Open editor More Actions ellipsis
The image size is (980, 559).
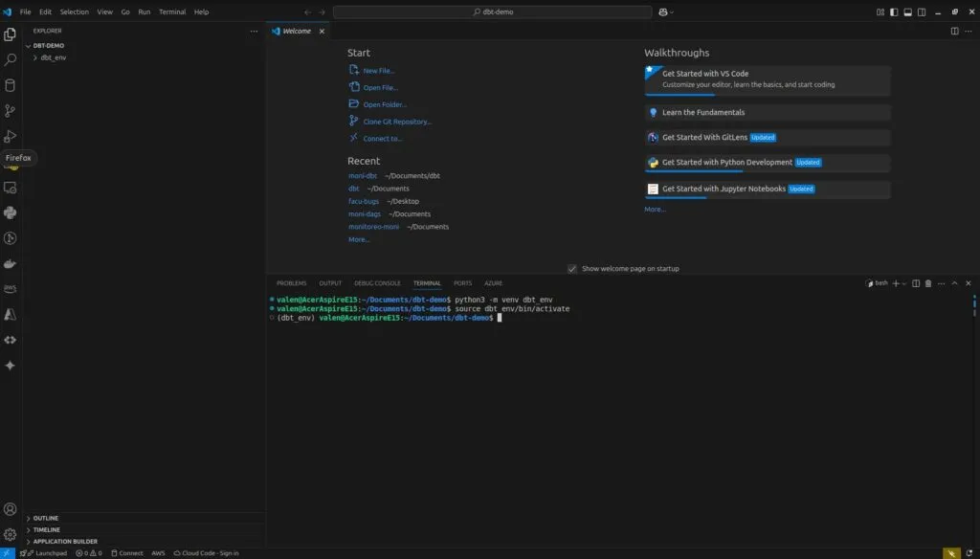969,31
